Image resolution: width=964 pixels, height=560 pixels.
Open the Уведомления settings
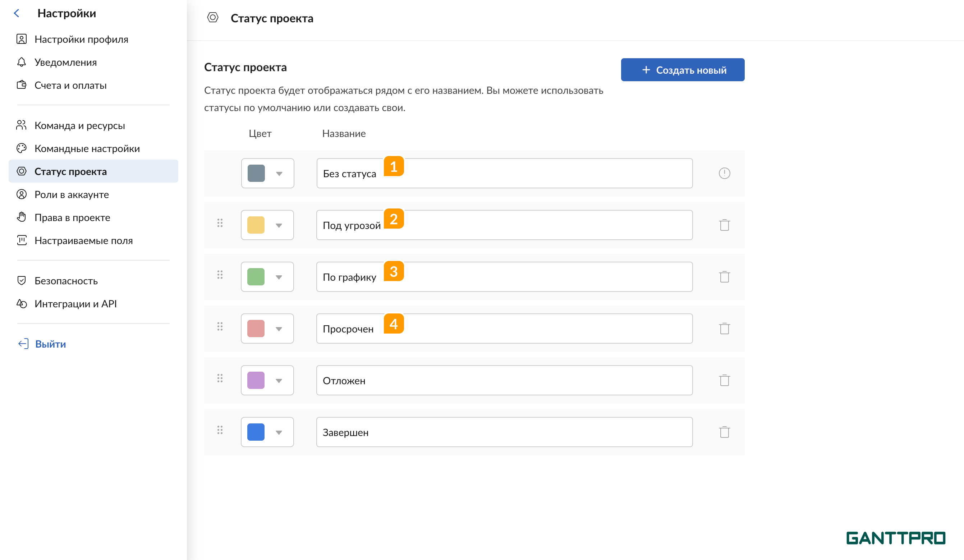point(65,62)
